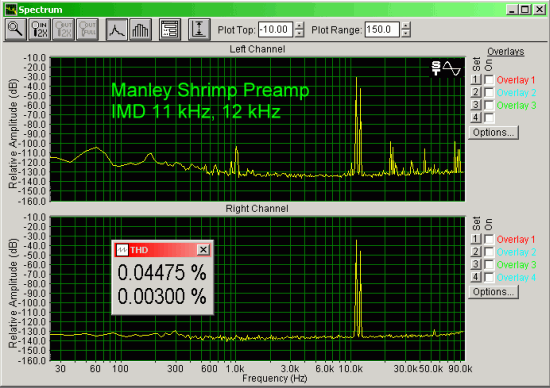Enable Overlay 1 checkbox for Left Channel
The width and height of the screenshot is (550, 388).
(x=489, y=80)
